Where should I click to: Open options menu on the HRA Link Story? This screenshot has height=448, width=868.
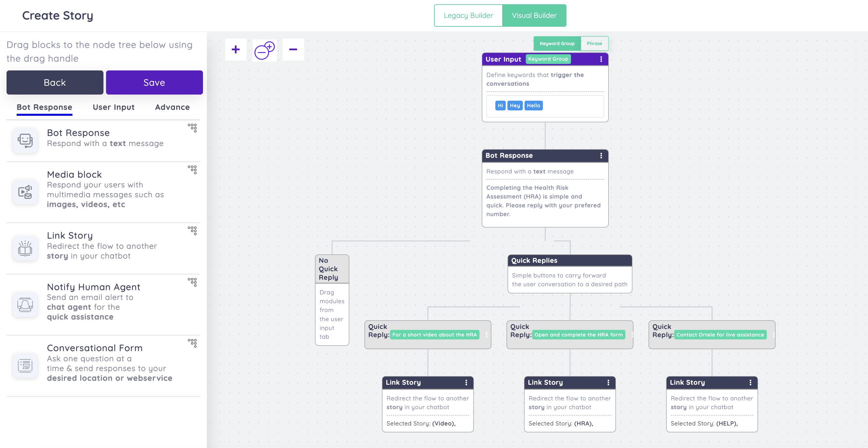pyautogui.click(x=608, y=382)
